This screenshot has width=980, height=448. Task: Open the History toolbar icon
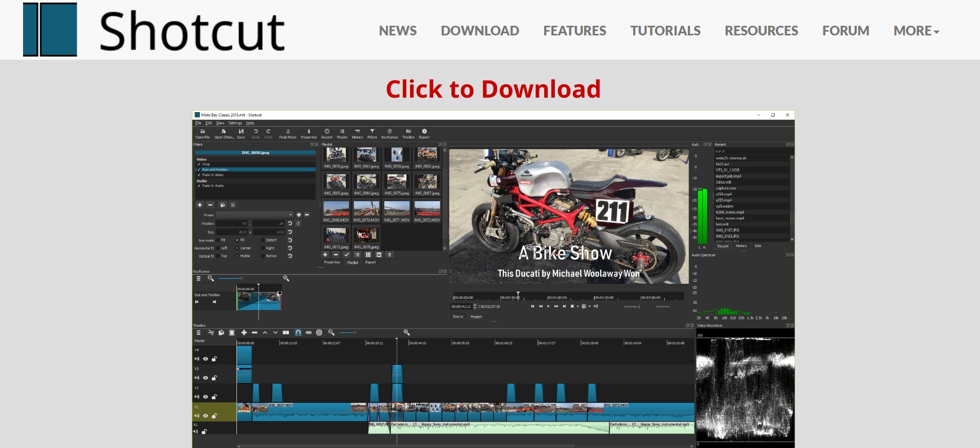click(x=358, y=134)
